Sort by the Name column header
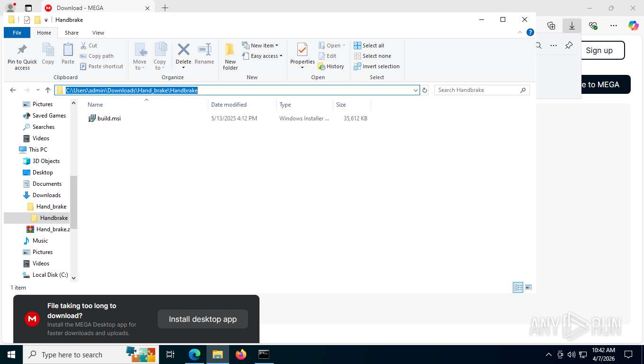Image resolution: width=644 pixels, height=364 pixels. tap(146, 105)
